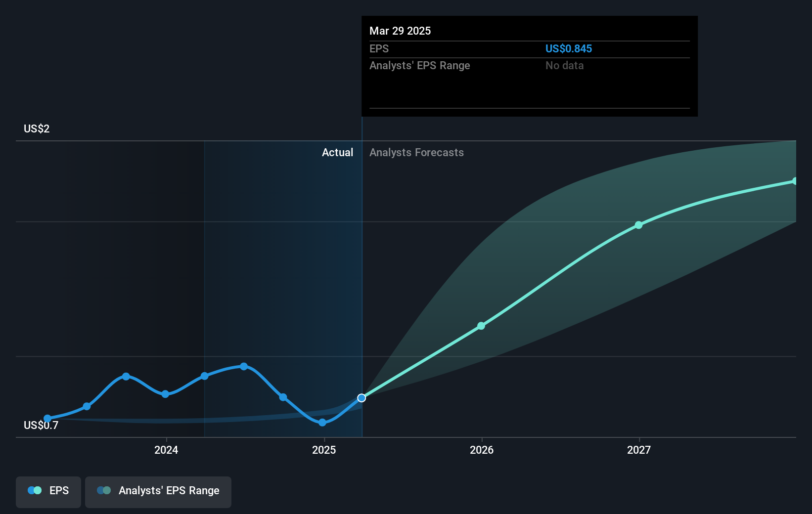Select the last forecast point at the chart's right edge

[795, 181]
